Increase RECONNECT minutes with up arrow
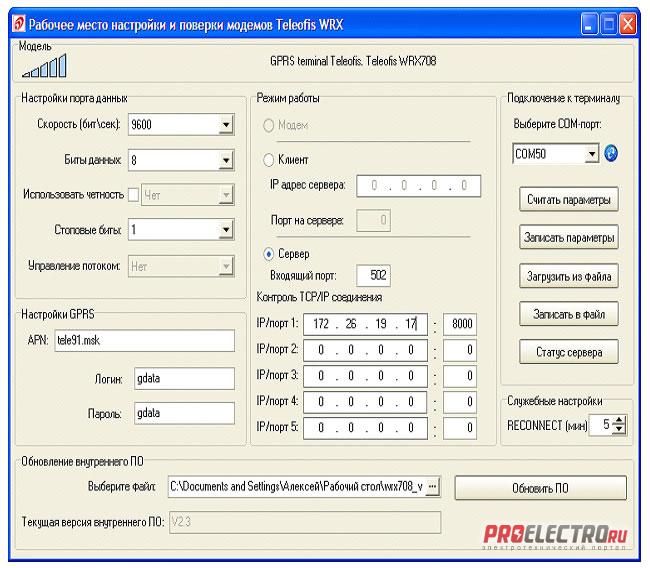Image resolution: width=650 pixels, height=568 pixels. (x=619, y=420)
